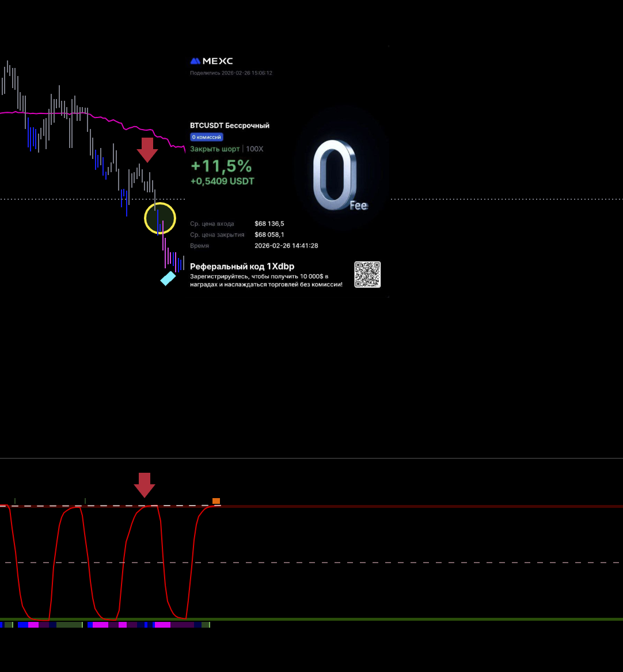623x672 pixels.
Task: Click the "Закрыть шорт" label
Action: (x=215, y=149)
